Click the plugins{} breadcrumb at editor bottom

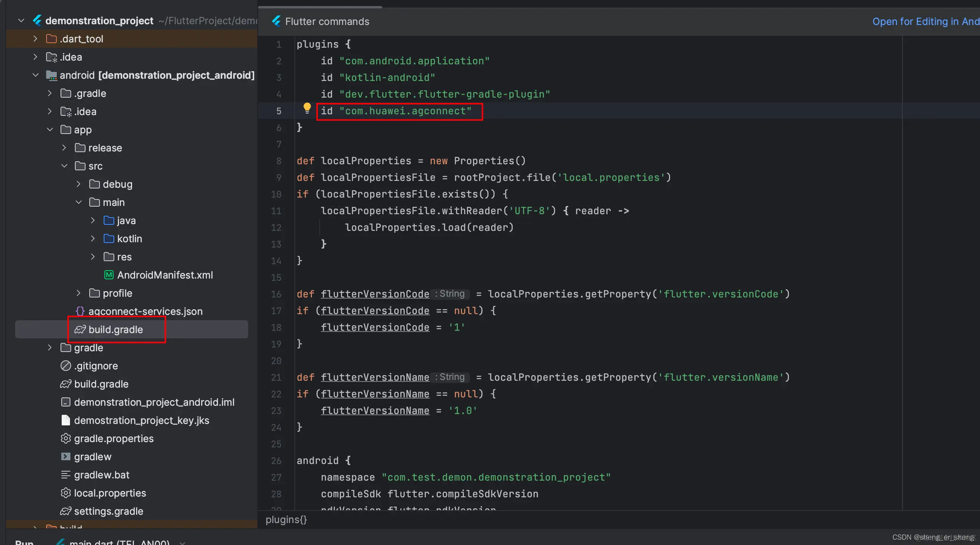point(286,520)
